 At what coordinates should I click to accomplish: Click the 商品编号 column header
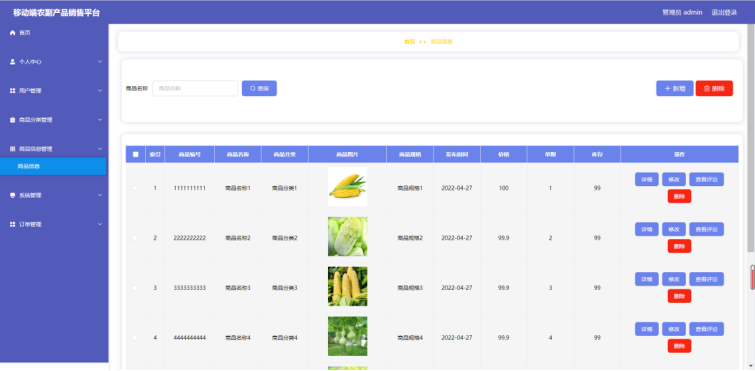[x=189, y=154]
